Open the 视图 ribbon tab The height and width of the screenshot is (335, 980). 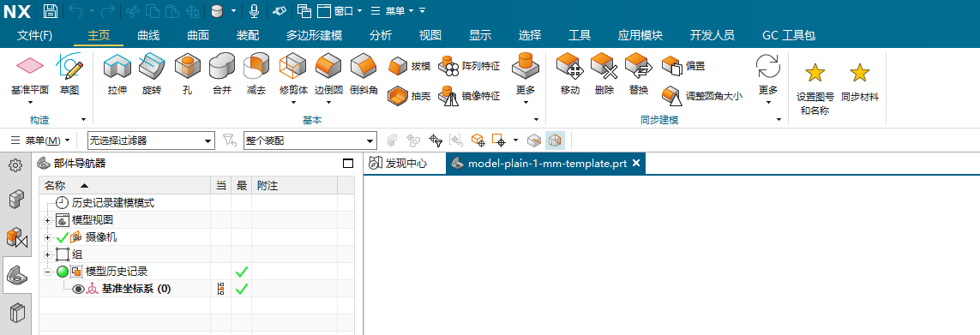(430, 36)
